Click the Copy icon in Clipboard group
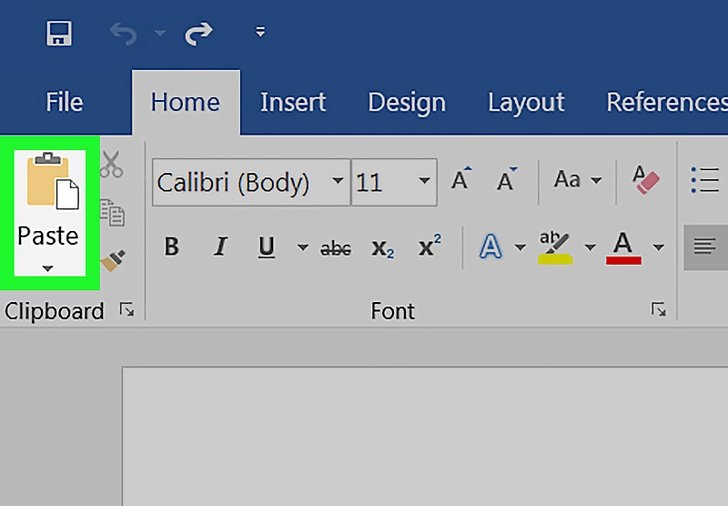 (x=111, y=213)
